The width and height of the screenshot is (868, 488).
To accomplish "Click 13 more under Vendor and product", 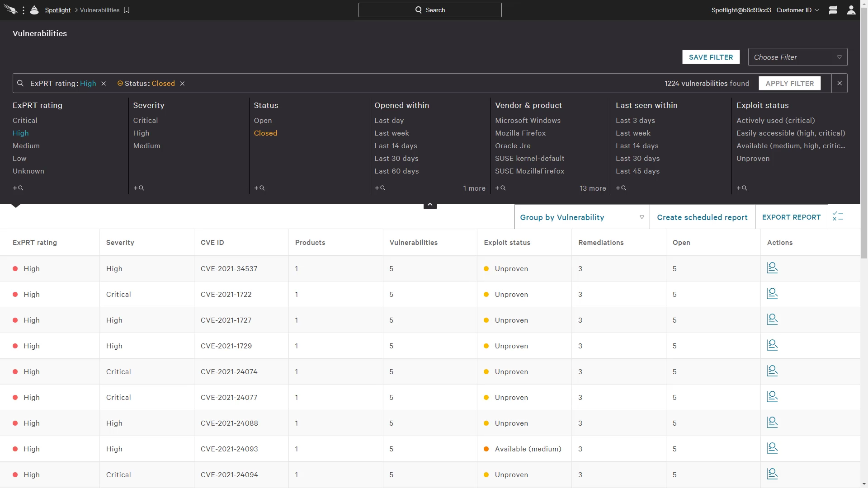I will 593,188.
